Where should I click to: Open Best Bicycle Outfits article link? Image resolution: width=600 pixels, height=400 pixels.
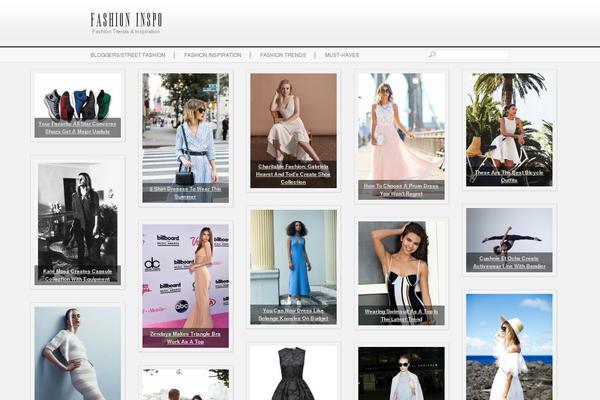tap(509, 176)
